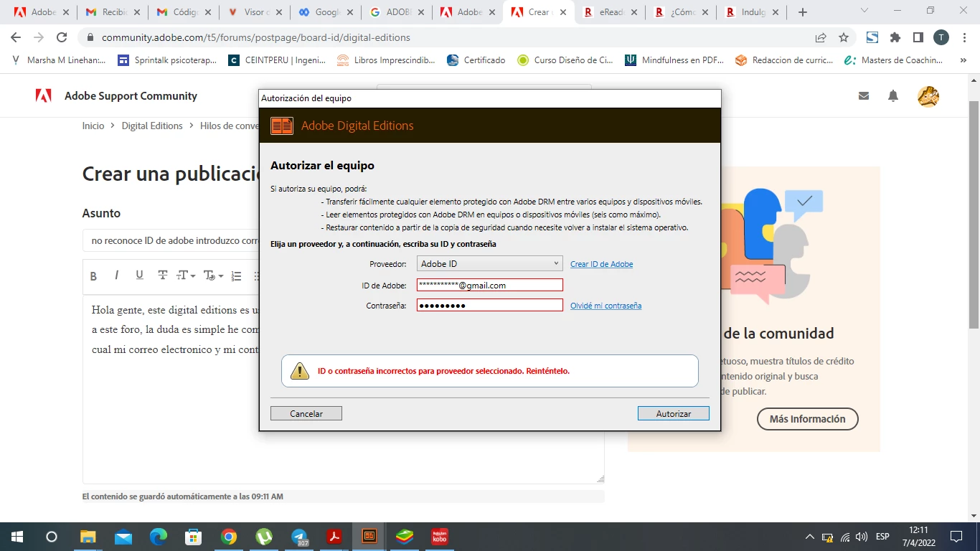
Task: Open the user avatar in community header
Action: click(x=928, y=96)
